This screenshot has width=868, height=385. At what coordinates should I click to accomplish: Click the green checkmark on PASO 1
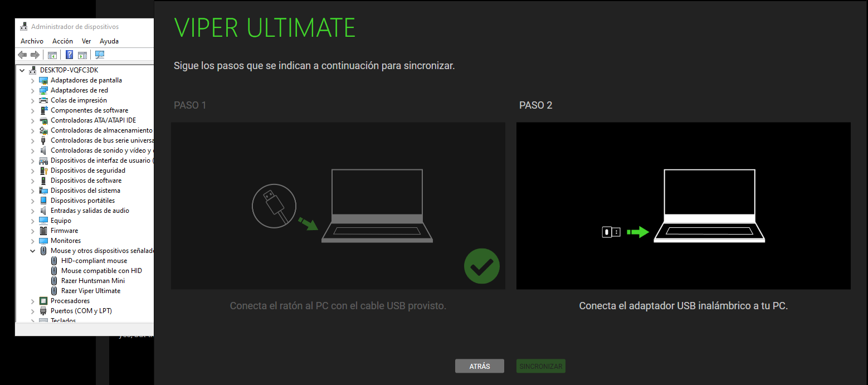[482, 266]
